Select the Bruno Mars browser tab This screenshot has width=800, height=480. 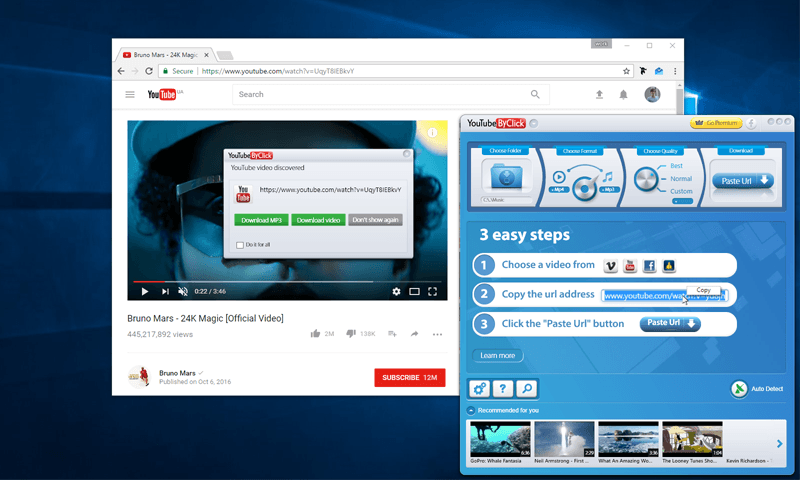click(x=165, y=55)
